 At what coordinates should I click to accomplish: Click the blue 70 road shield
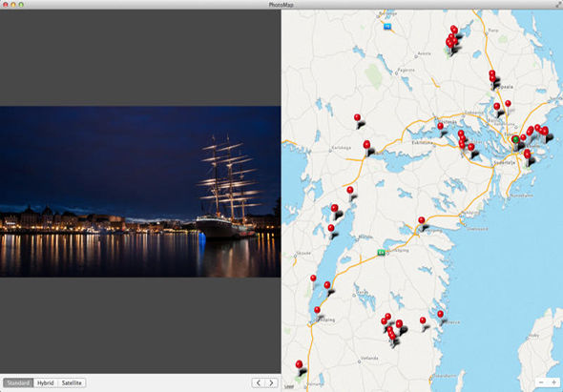(x=387, y=26)
